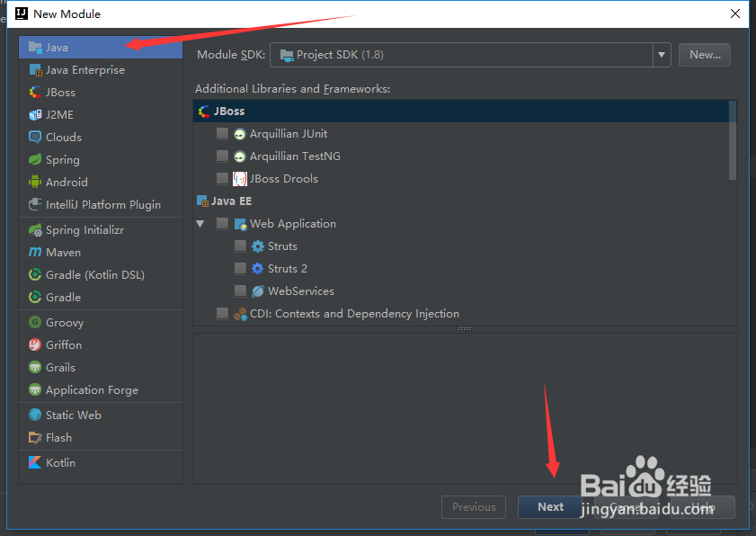Select the Web Application row label

(293, 224)
